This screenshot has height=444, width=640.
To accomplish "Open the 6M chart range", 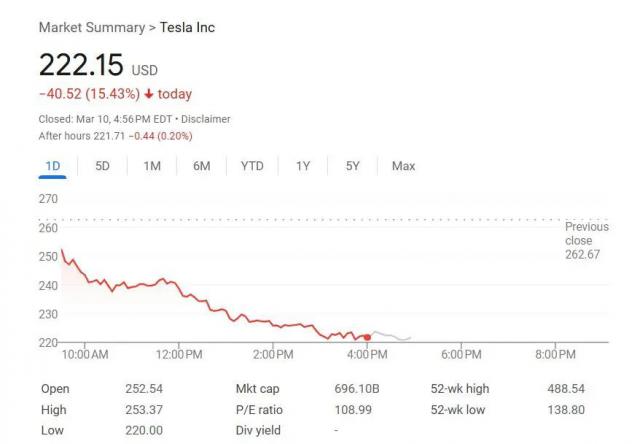I will point(201,166).
